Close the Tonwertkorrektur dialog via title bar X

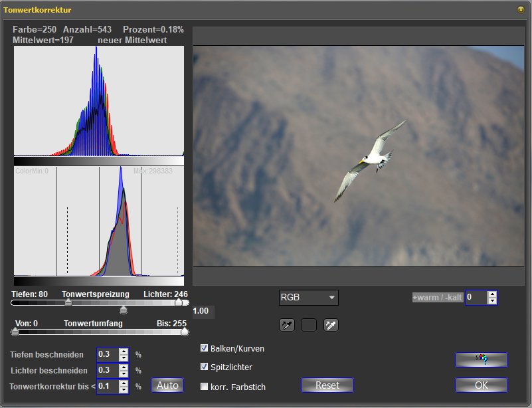(x=520, y=10)
